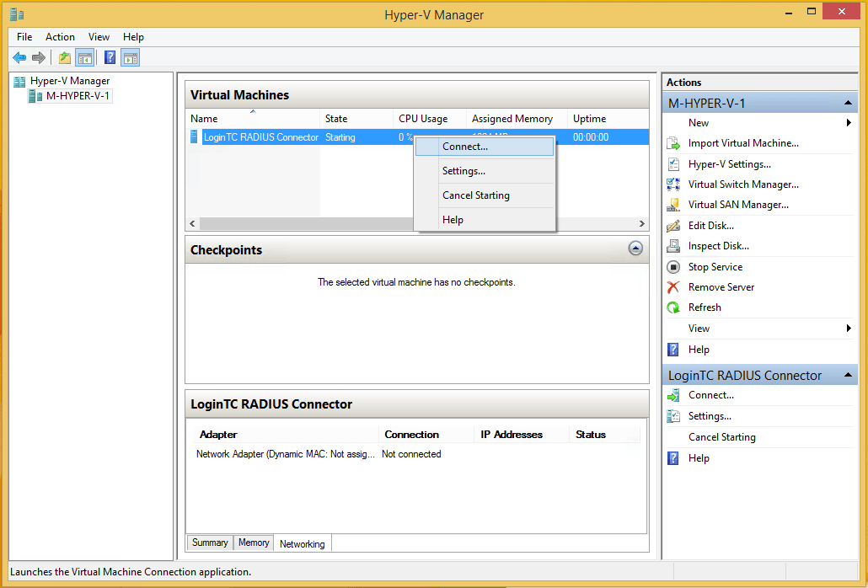Select M-HYPER-V-1 server in the tree
The width and height of the screenshot is (868, 588).
pos(78,96)
